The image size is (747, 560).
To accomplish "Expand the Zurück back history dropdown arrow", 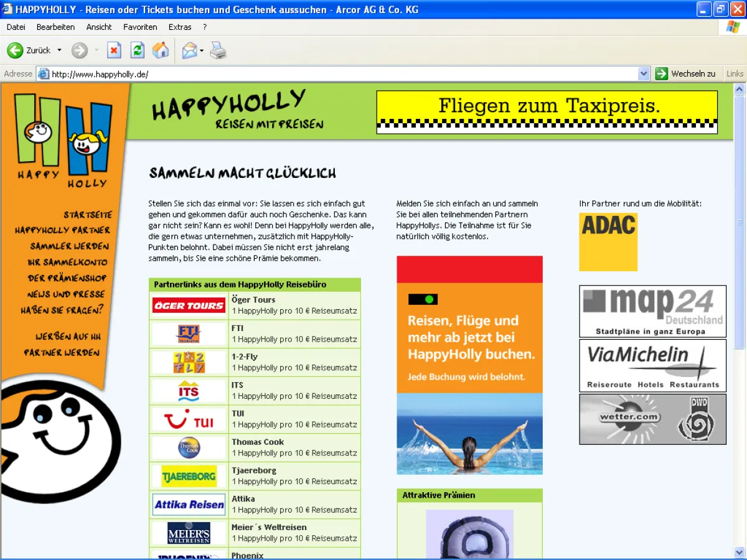I will [x=60, y=50].
